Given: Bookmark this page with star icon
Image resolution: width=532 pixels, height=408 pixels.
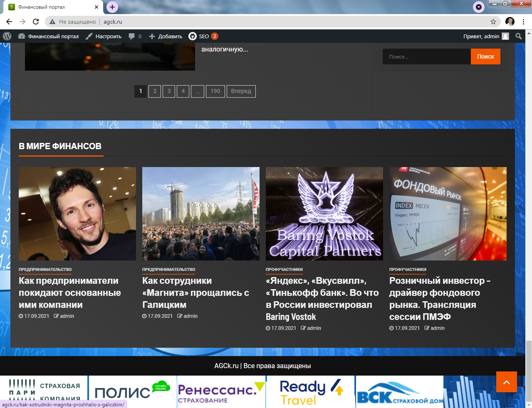Looking at the screenshot, I should [493, 22].
